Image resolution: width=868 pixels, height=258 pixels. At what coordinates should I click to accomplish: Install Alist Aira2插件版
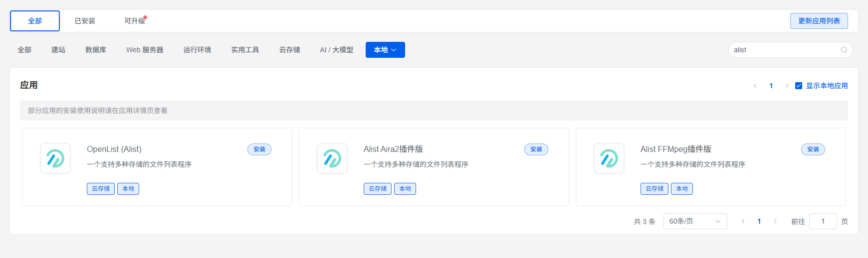click(536, 149)
